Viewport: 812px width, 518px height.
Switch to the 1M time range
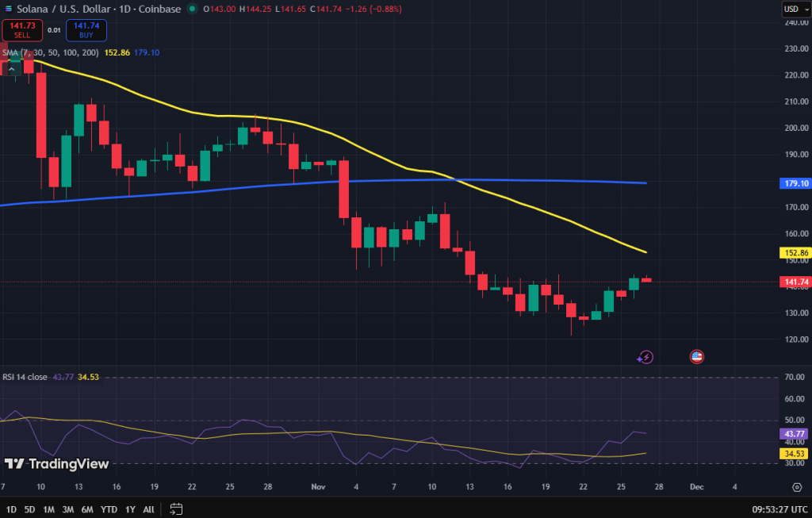(x=49, y=509)
